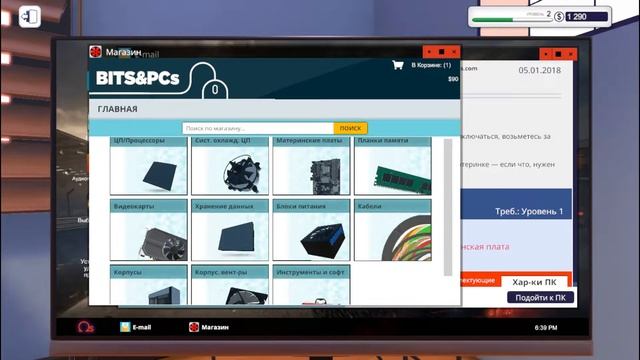Click the level experience progress bar
This screenshot has height=360, width=640.
pyautogui.click(x=512, y=19)
